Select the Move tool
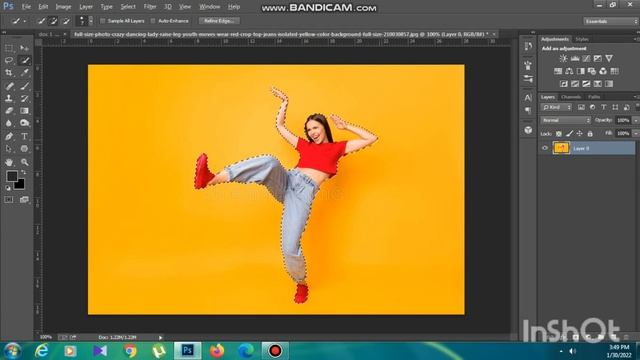Viewport: 640px width, 360px height. click(24, 48)
